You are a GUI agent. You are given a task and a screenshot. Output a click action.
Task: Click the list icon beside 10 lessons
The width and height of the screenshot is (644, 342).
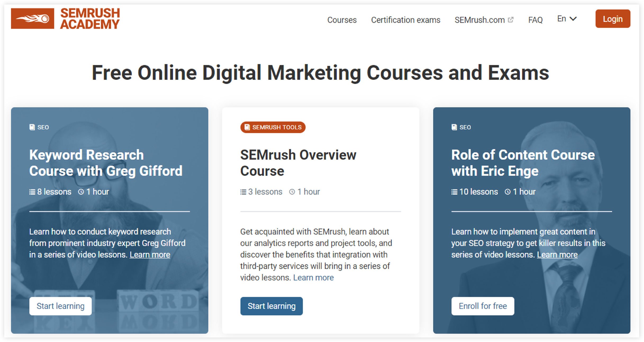(x=454, y=192)
